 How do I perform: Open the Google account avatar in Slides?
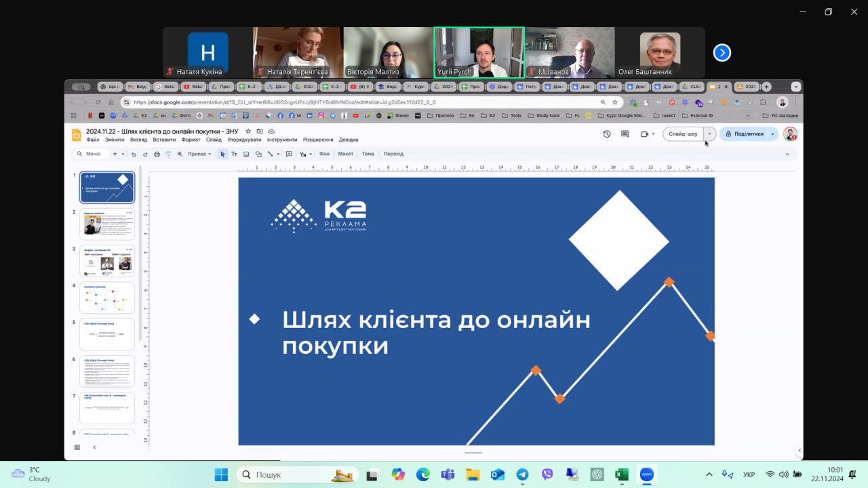pos(790,134)
